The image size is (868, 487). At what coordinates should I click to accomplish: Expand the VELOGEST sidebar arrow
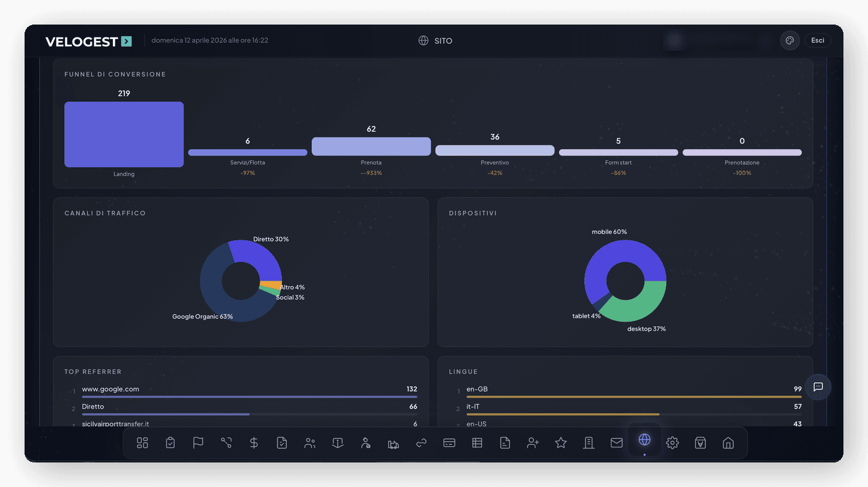[x=126, y=42]
